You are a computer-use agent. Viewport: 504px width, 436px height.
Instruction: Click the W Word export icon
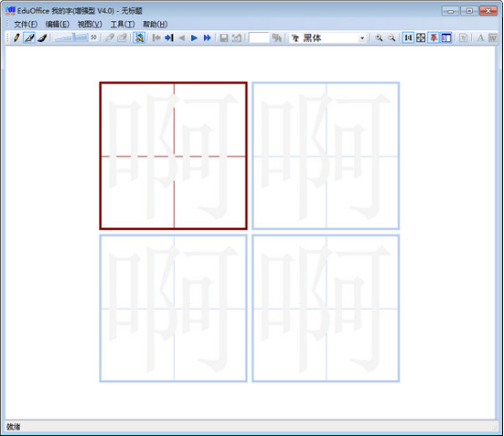click(x=493, y=38)
